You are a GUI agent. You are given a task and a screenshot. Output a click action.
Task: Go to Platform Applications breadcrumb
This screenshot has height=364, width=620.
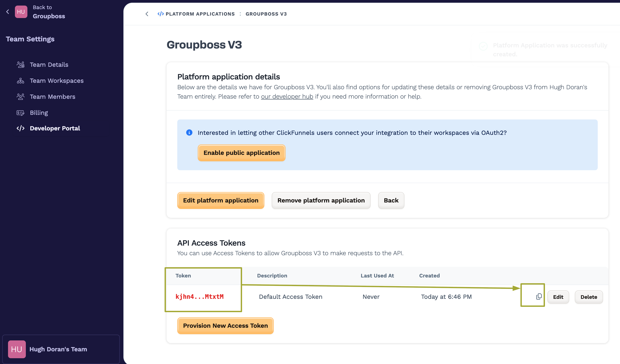click(200, 14)
